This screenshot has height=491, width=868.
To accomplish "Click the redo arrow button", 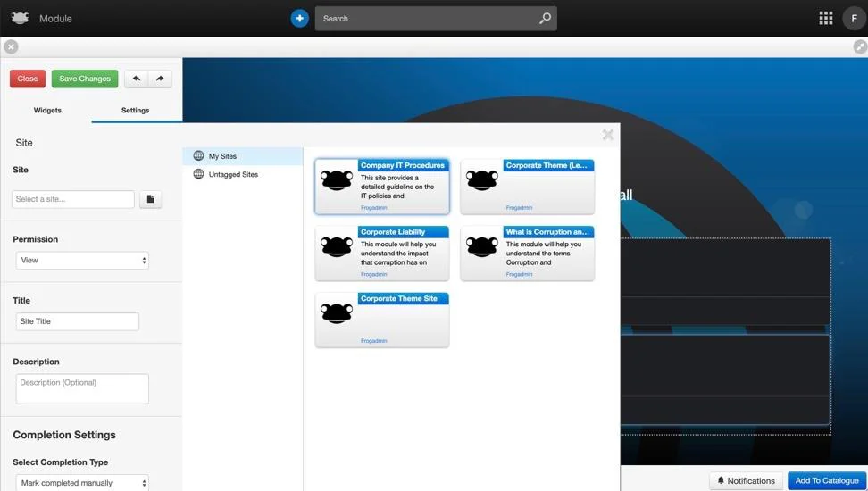I will (160, 79).
